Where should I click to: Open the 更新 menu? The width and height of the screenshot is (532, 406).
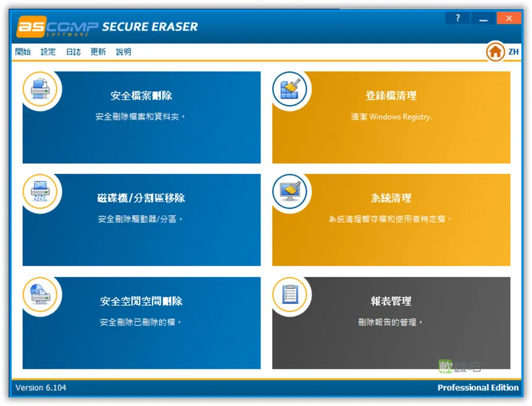[x=98, y=51]
